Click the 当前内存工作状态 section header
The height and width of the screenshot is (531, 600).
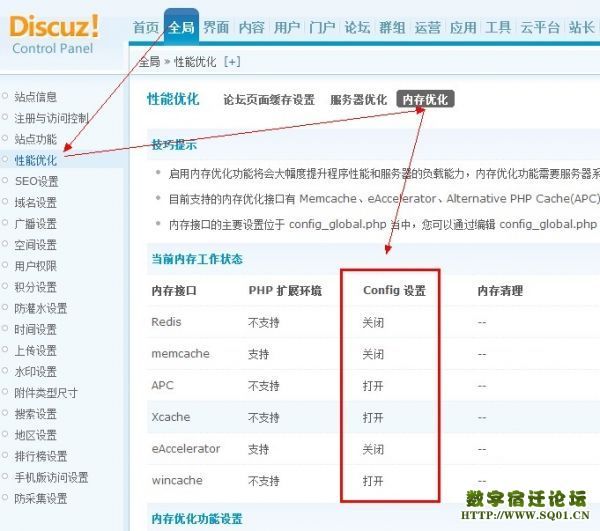(x=197, y=259)
